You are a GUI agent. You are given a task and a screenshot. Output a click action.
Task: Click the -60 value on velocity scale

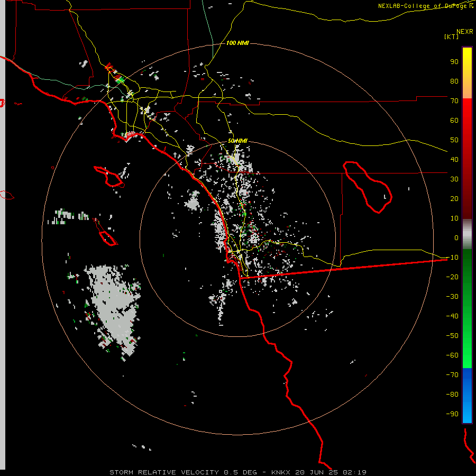[452, 355]
